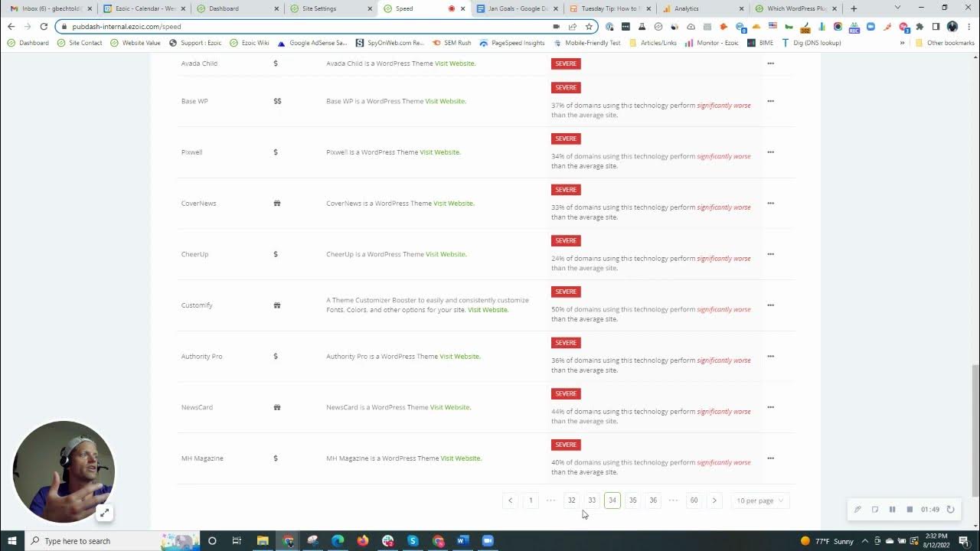Open the sticky note tool in the recorder toolbar
This screenshot has height=551, width=980.
click(x=874, y=509)
